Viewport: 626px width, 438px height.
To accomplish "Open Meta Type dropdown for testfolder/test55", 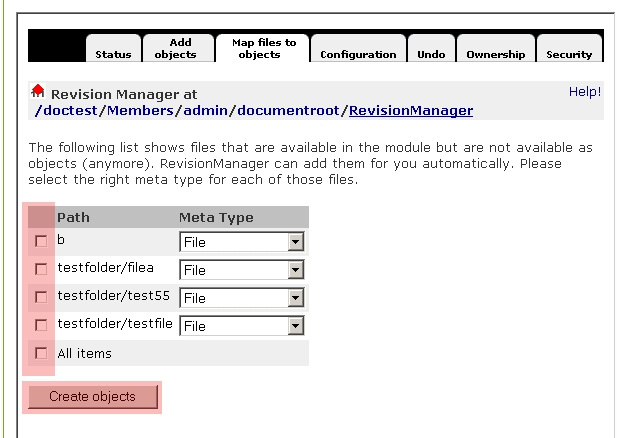I will (241, 298).
